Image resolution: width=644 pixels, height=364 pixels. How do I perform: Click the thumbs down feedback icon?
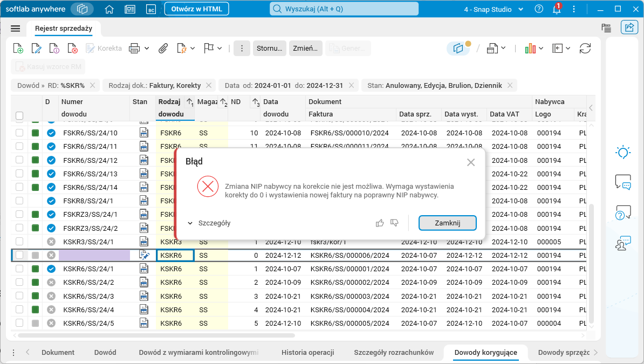(394, 223)
